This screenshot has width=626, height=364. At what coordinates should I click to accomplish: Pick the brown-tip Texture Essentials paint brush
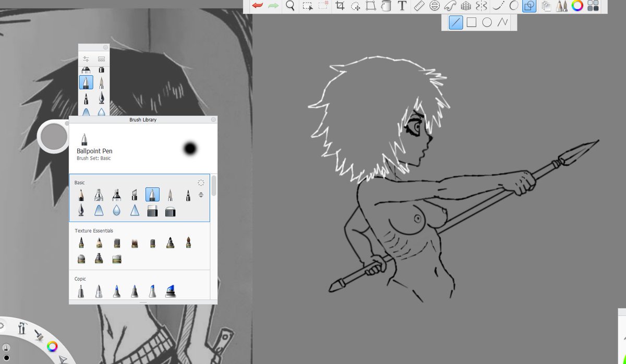tap(188, 243)
